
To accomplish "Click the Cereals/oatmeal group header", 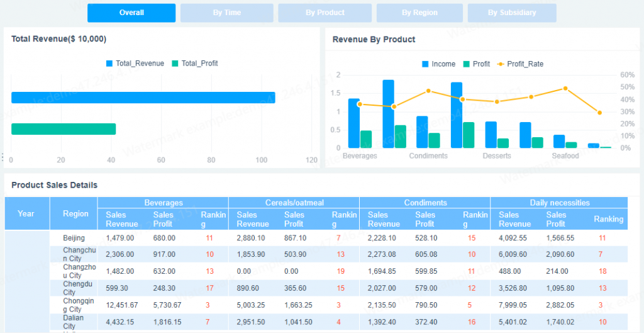I will coord(294,203).
